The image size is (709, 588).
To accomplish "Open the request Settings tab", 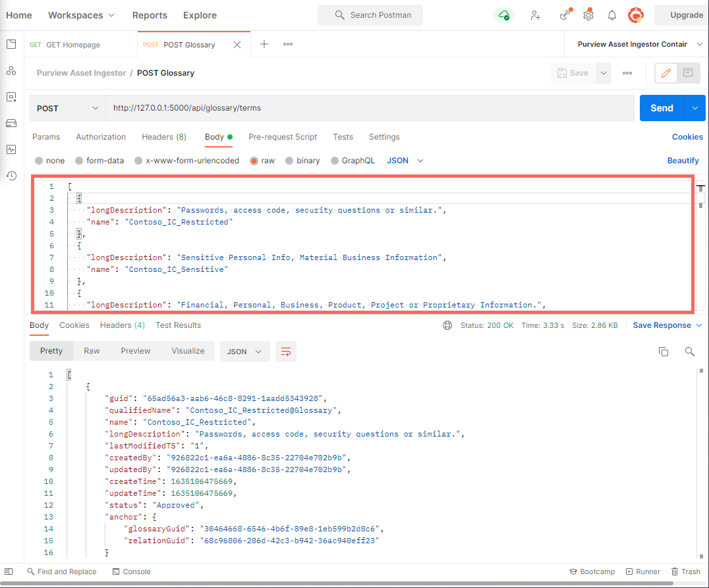I will tap(384, 137).
